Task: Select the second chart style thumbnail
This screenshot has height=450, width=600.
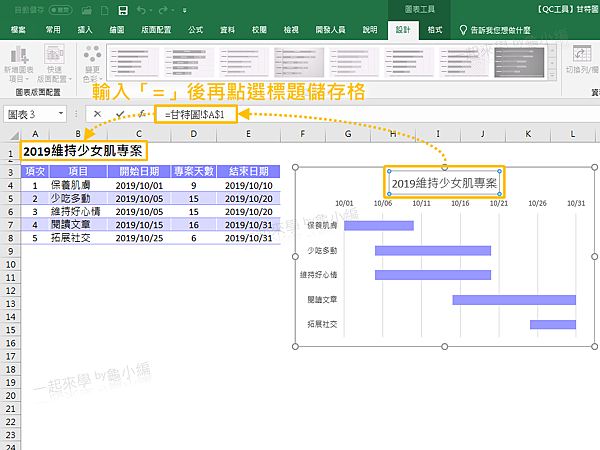Action: click(189, 62)
